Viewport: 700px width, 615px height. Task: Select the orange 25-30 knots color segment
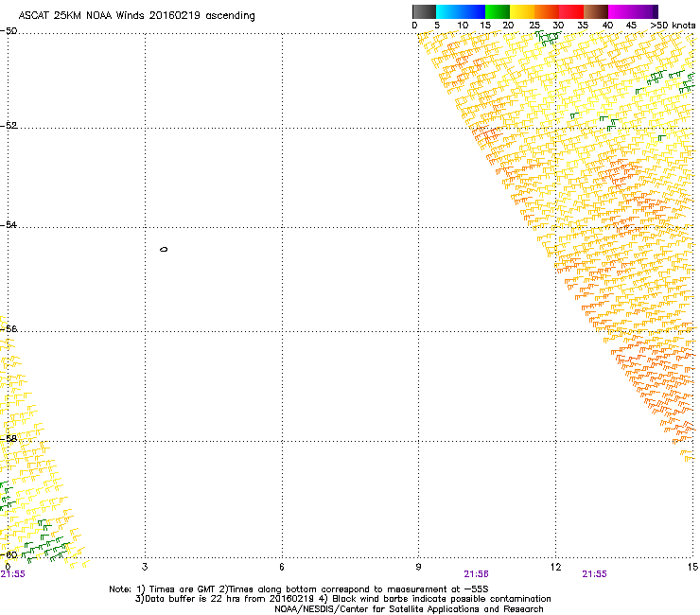[547, 11]
